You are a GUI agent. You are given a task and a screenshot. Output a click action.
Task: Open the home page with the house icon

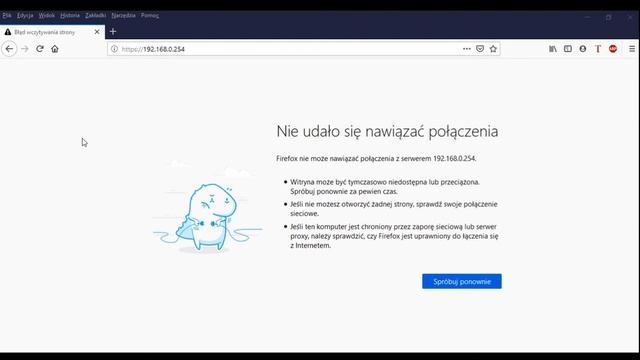pos(55,49)
